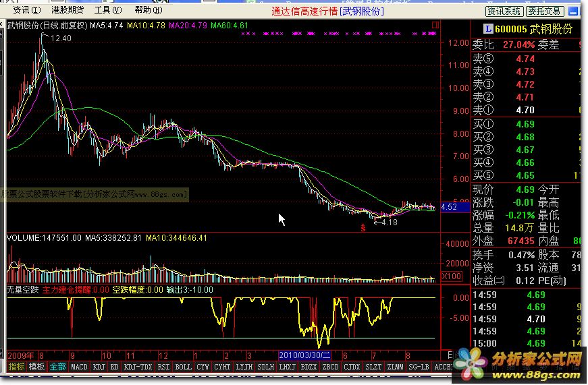Screen dimensions: 588x385
Task: Click the 输出3:-10.00 label
Action: pos(190,290)
